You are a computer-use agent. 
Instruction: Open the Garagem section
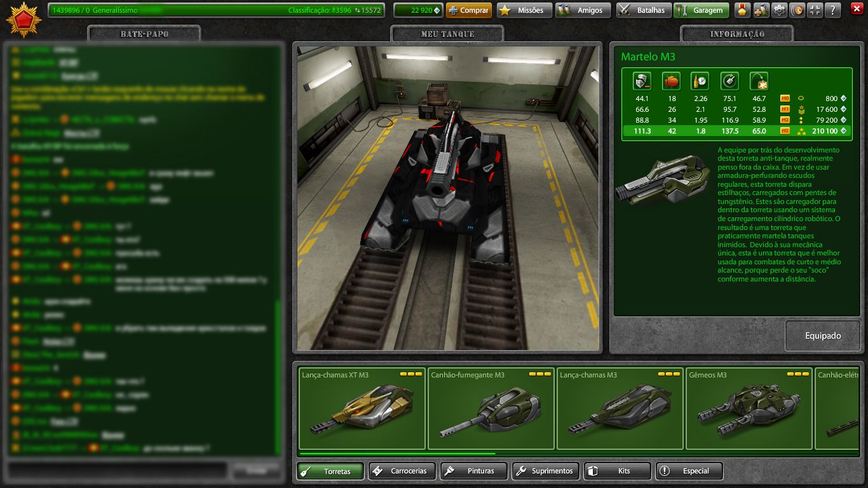pyautogui.click(x=701, y=10)
